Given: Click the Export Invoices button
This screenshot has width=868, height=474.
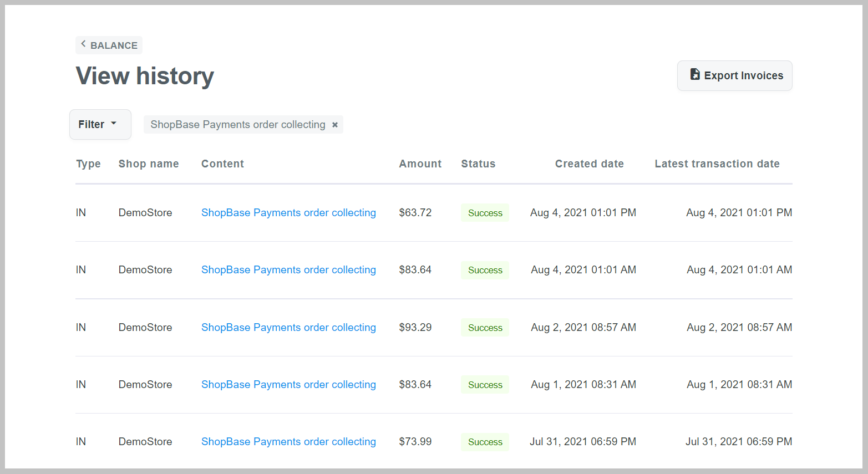Looking at the screenshot, I should (734, 75).
